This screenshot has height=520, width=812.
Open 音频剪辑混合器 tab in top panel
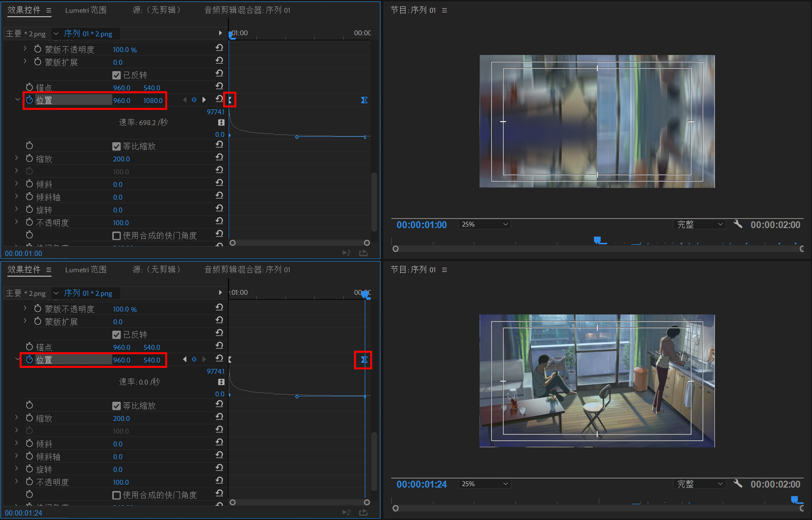[x=247, y=10]
